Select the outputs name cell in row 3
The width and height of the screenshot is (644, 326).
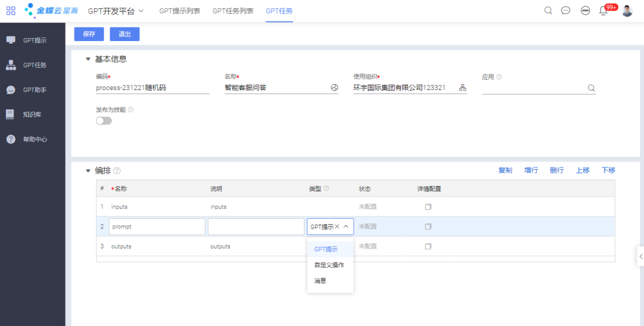tap(157, 246)
